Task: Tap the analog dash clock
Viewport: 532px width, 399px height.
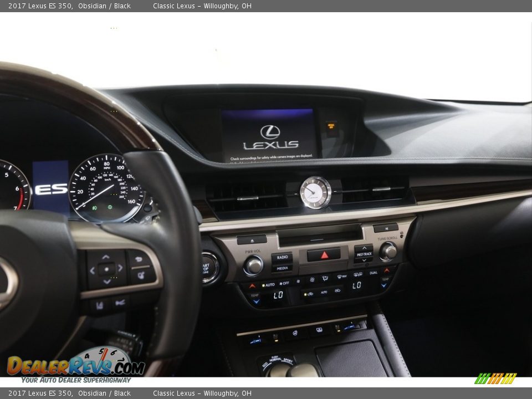Action: point(315,193)
